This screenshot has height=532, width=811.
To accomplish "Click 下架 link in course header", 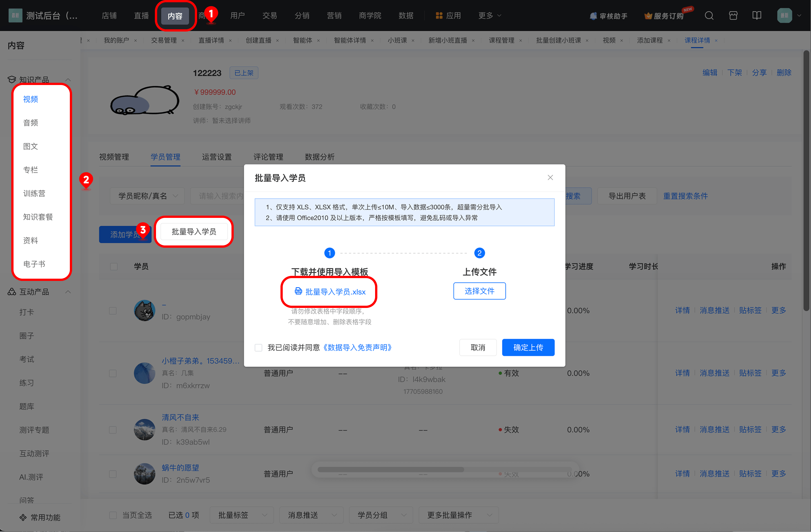I will click(734, 73).
